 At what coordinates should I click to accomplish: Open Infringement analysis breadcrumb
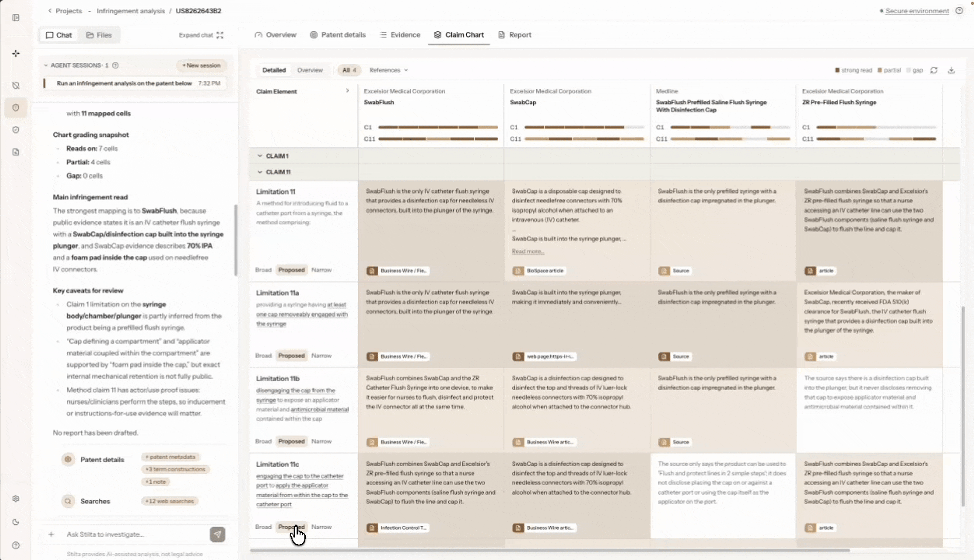(x=131, y=11)
